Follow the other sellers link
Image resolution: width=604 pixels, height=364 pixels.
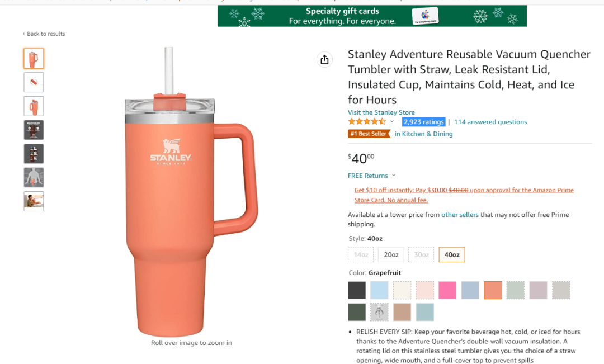click(460, 215)
